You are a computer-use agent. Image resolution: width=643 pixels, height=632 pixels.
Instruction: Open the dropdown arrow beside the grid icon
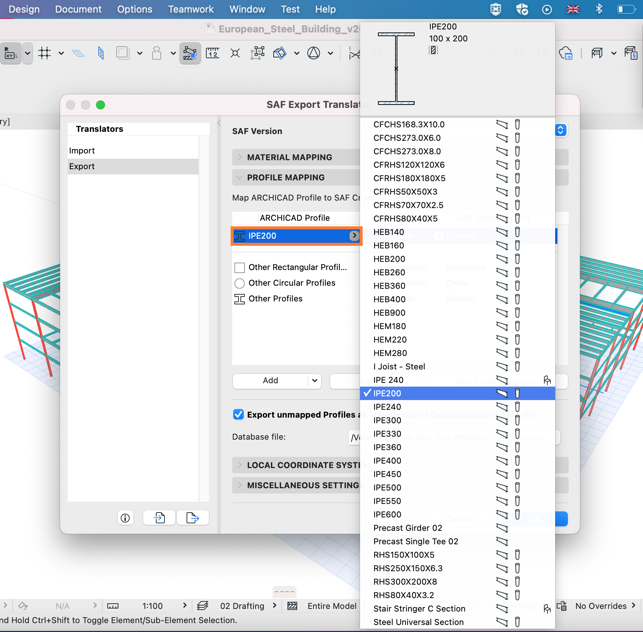61,53
